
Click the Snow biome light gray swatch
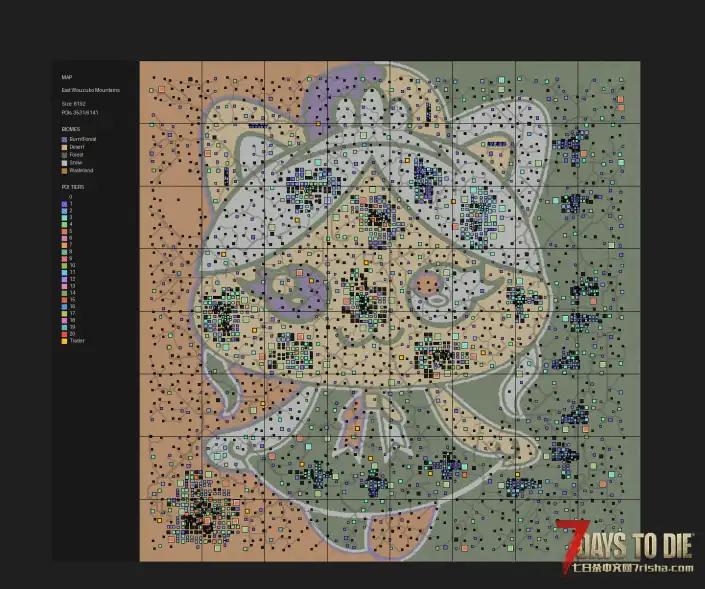coord(64,162)
